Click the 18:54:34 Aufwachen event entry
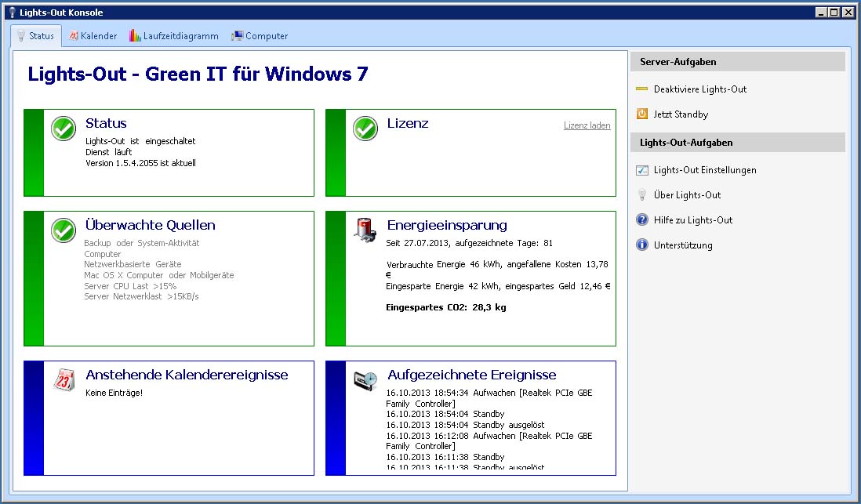 489,399
